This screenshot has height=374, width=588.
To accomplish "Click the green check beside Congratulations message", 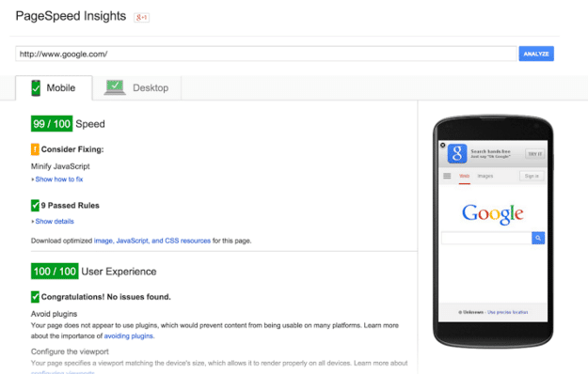I will tap(35, 297).
